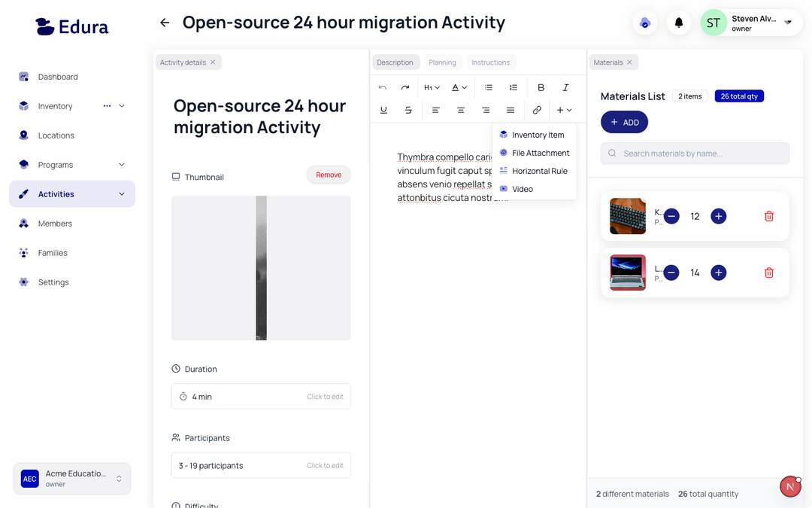
Task: Delete the keyboard material using the trash icon
Action: 768,216
